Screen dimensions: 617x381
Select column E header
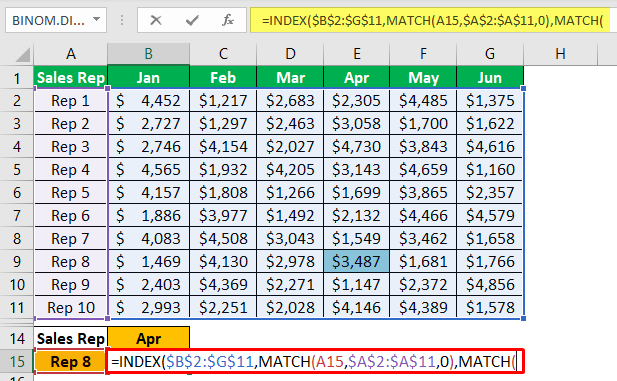coord(357,54)
